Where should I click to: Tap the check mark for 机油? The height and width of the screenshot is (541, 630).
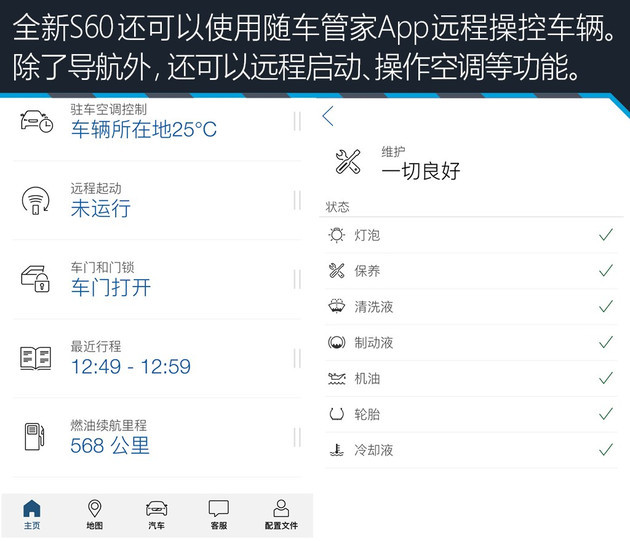(606, 377)
